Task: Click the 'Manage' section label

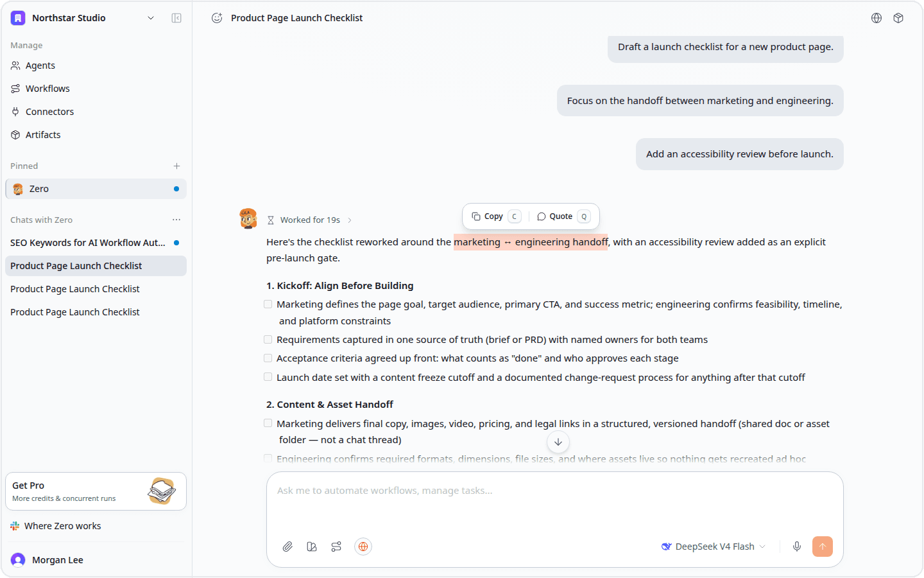Action: click(x=26, y=45)
